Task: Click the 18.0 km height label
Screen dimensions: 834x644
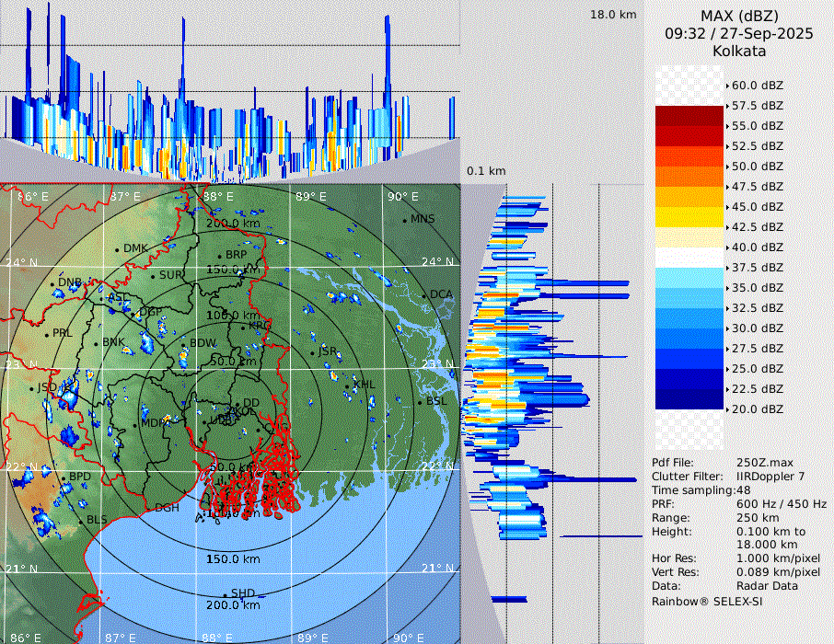Action: click(613, 15)
